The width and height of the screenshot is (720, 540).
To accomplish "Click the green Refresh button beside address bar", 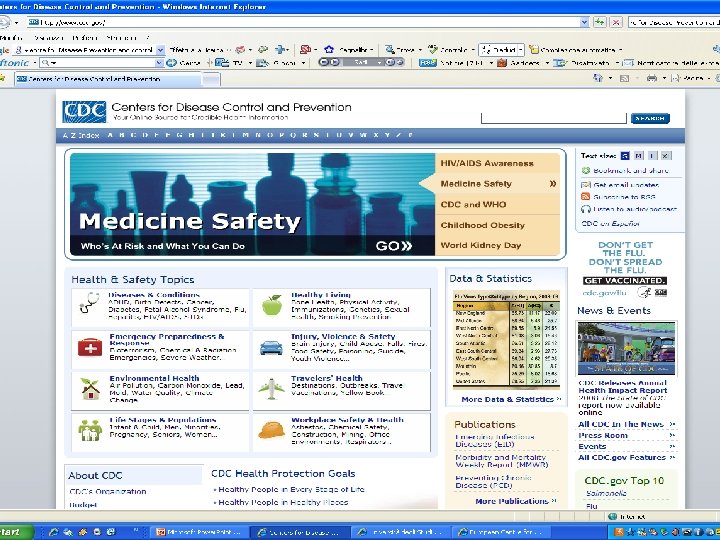I will [599, 22].
